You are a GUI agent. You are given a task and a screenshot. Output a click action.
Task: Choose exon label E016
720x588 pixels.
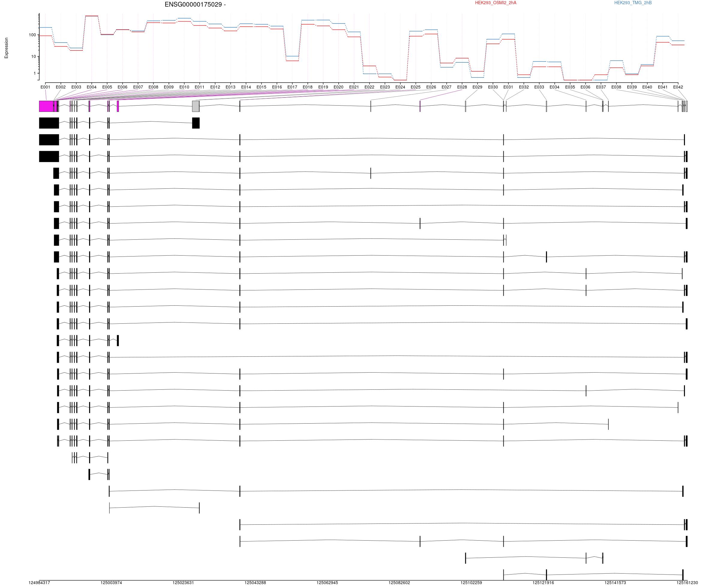click(x=277, y=87)
